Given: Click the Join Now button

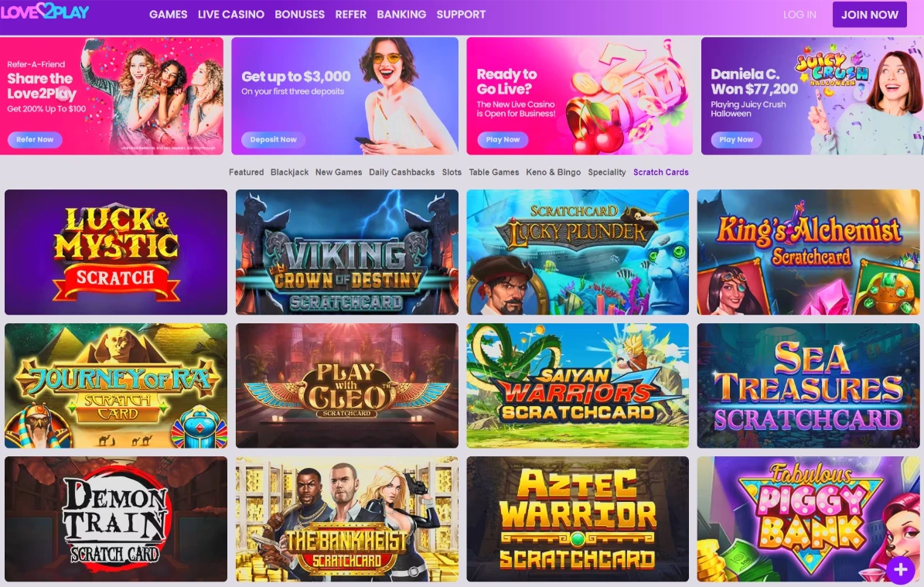Looking at the screenshot, I should click(869, 14).
